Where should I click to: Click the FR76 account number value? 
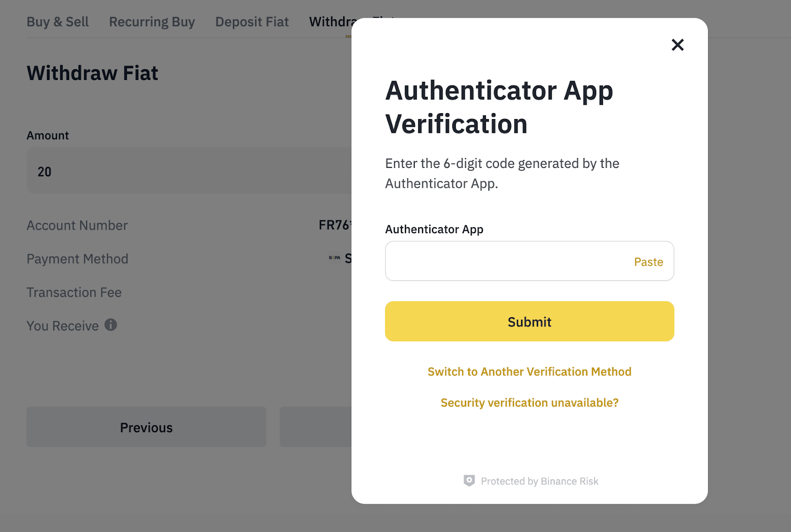(x=335, y=225)
